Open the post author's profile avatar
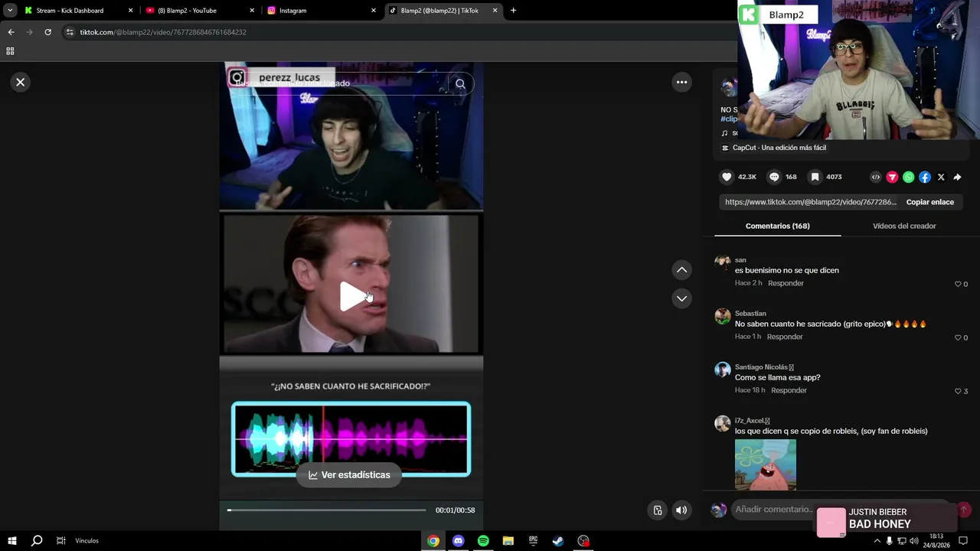 coord(728,87)
